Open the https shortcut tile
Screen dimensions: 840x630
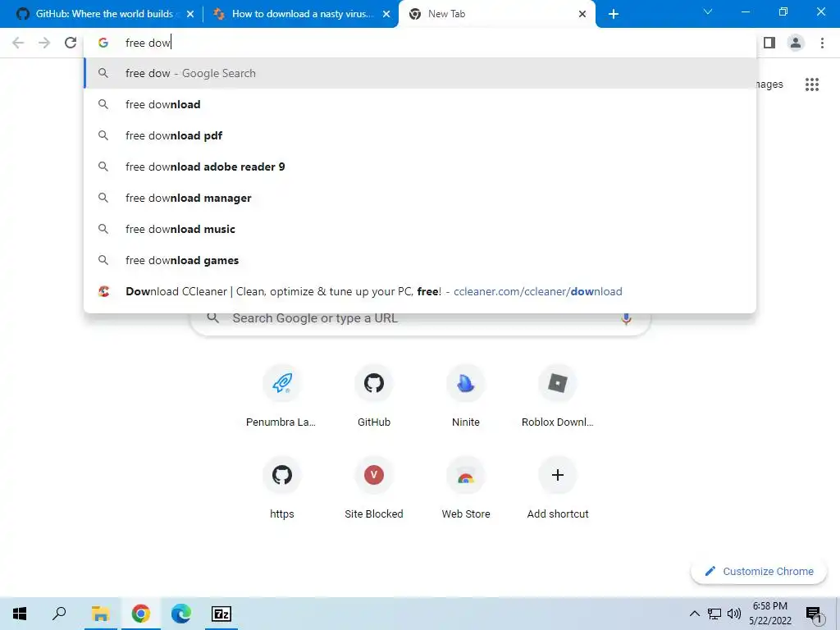click(x=282, y=488)
